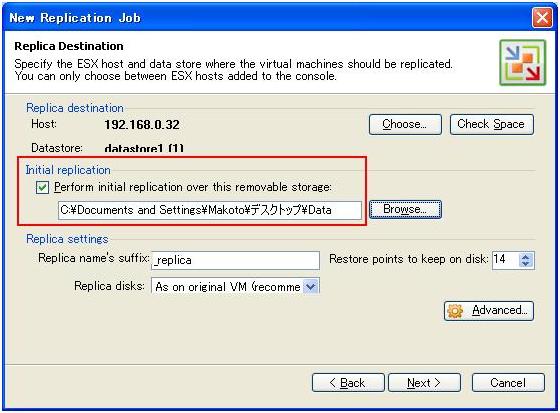Decrease restore points using the down arrow
This screenshot has width=560, height=413.
pyautogui.click(x=525, y=263)
